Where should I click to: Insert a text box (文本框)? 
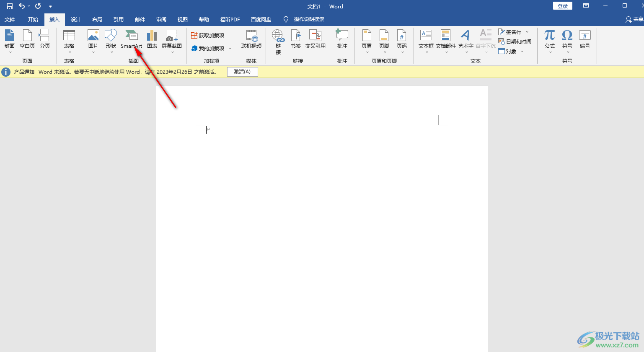426,41
